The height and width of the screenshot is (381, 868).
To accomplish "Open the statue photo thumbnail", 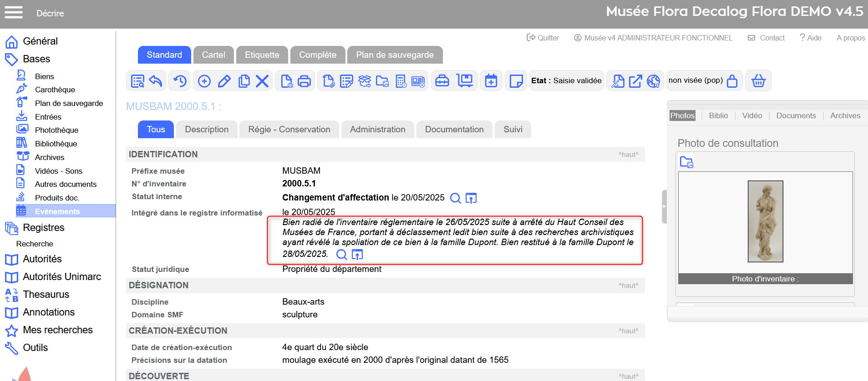I will [765, 221].
